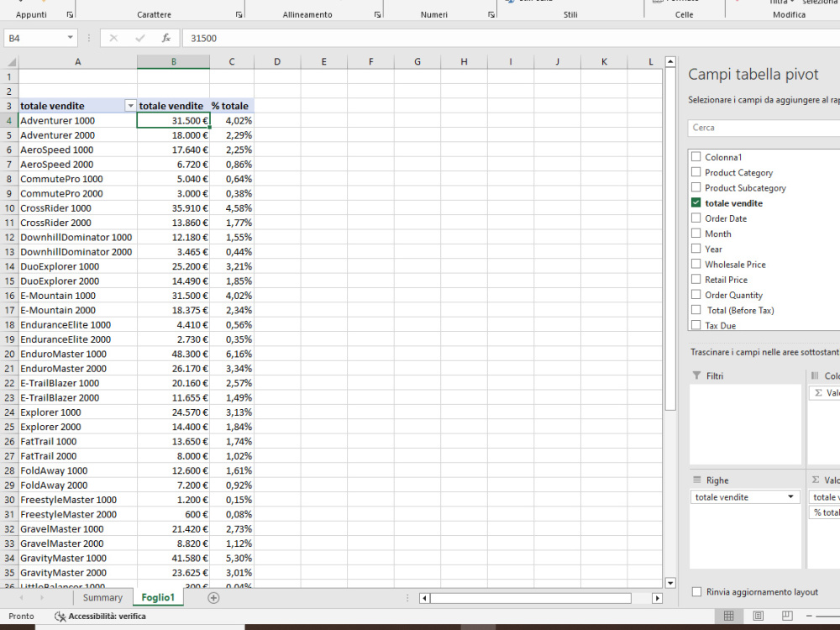The image size is (840, 630).
Task: Check the Order Date field
Action: (x=696, y=218)
